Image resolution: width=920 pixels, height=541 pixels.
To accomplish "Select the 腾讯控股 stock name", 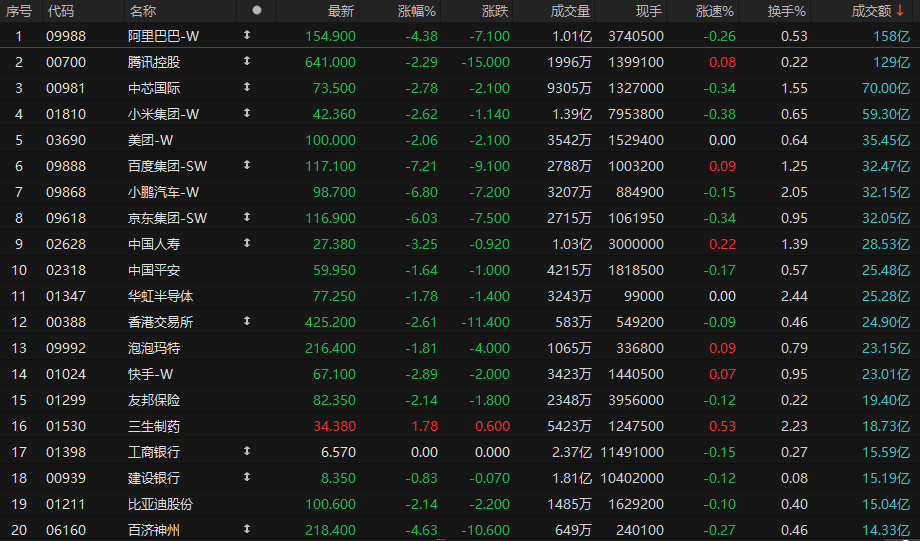I will (154, 62).
